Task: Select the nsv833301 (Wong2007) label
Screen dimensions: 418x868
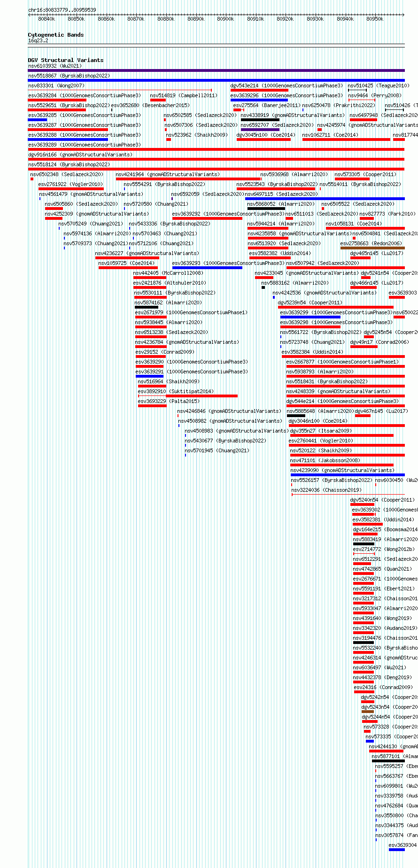Action: pyautogui.click(x=56, y=85)
